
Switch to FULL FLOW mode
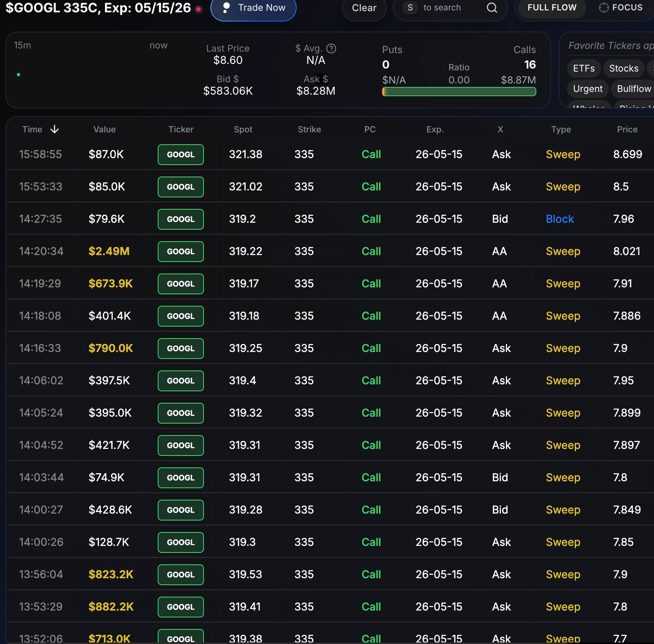click(x=552, y=8)
